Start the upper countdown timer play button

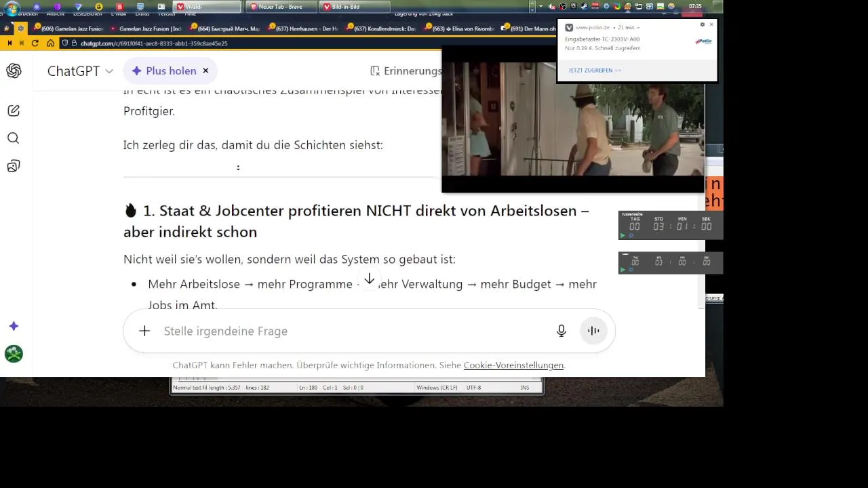[623, 236]
